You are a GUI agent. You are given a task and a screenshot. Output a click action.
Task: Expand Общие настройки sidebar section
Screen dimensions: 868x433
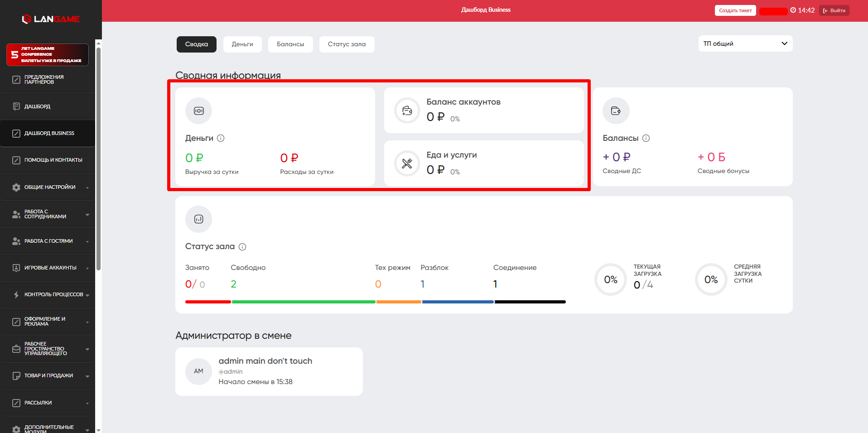click(50, 187)
